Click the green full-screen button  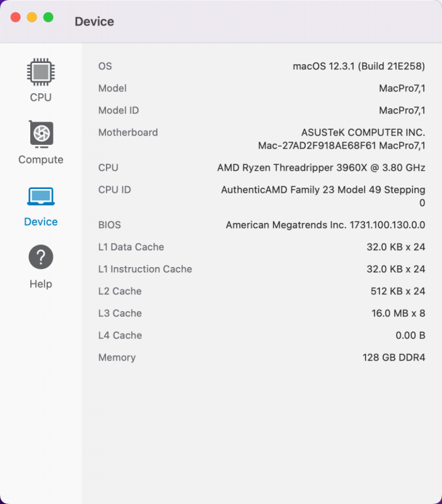click(48, 18)
